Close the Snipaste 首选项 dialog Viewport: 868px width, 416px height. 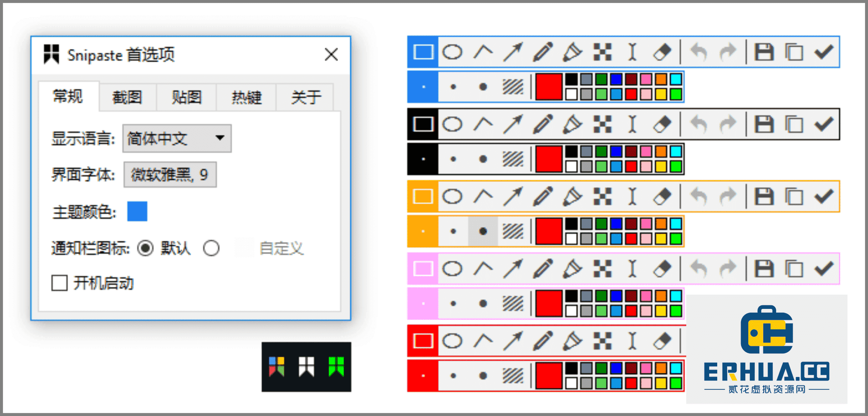pyautogui.click(x=331, y=54)
